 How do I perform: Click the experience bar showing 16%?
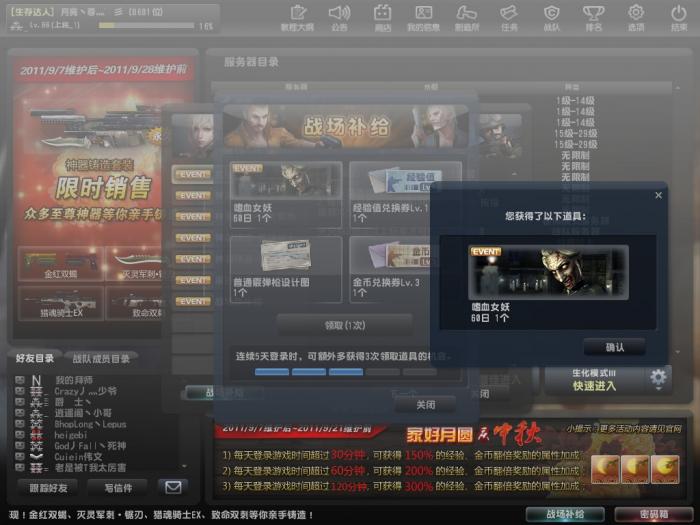pos(146,26)
